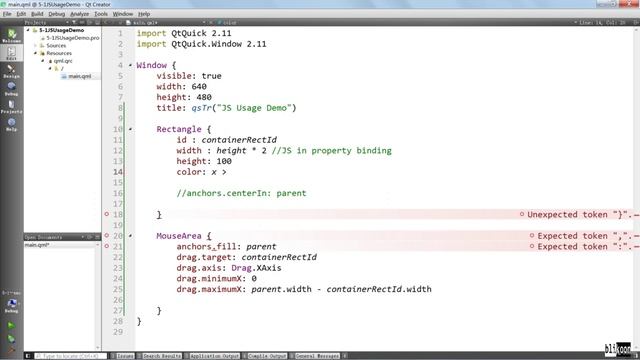The width and height of the screenshot is (640, 360).
Task: Fold the Rectangle block at line 10
Action: point(130,129)
